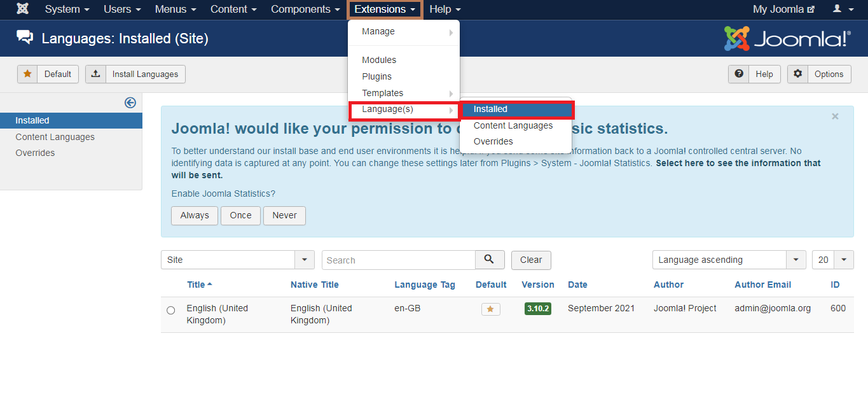This screenshot has height=394, width=868.
Task: Click the Install Languages button
Action: [x=135, y=74]
